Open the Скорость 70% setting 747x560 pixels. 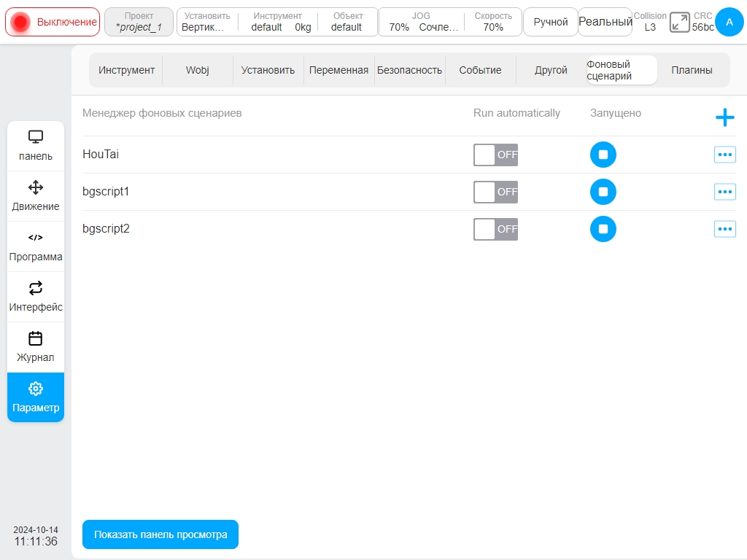click(493, 22)
